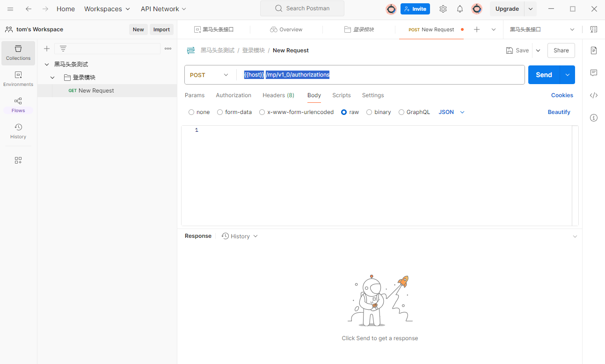Image resolution: width=605 pixels, height=364 pixels.
Task: Open the environment quick look icon
Action: point(594,29)
